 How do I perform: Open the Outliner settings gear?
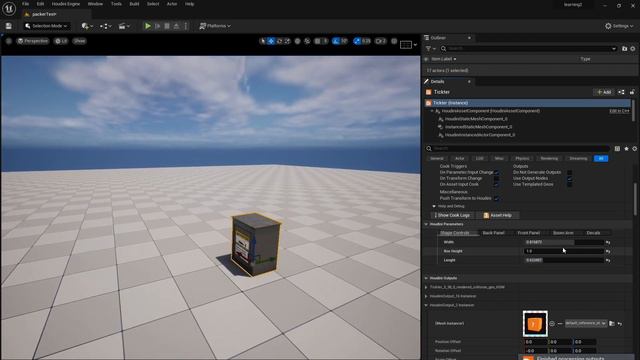pos(633,49)
